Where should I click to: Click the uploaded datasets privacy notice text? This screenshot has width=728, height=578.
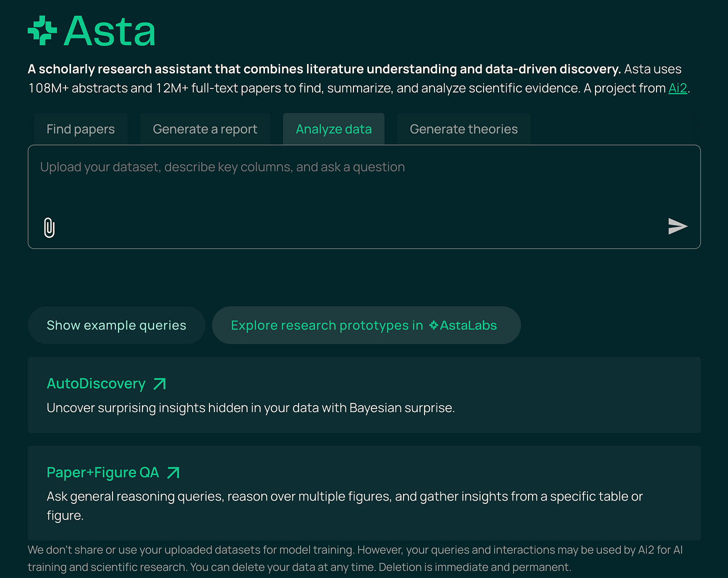pos(355,558)
